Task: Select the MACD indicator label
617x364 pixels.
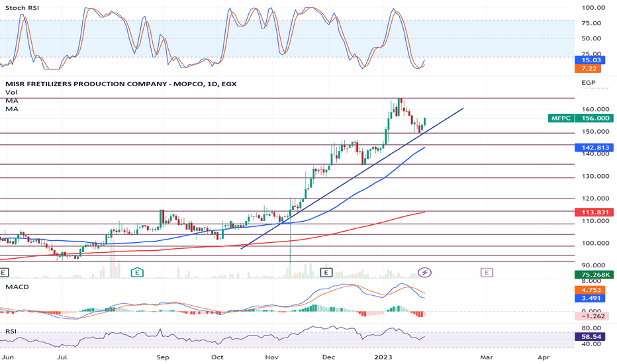Action: pyautogui.click(x=17, y=287)
